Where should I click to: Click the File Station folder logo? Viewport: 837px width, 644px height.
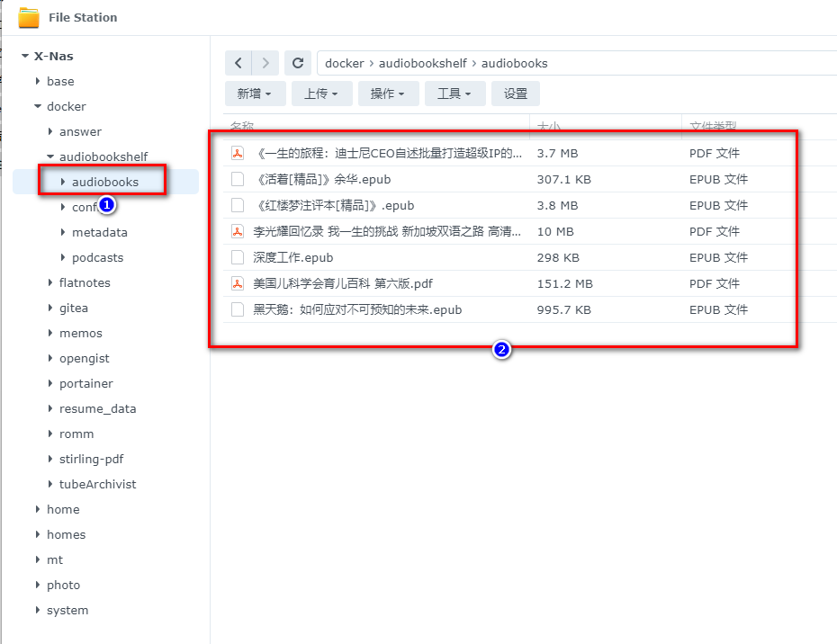tap(29, 17)
